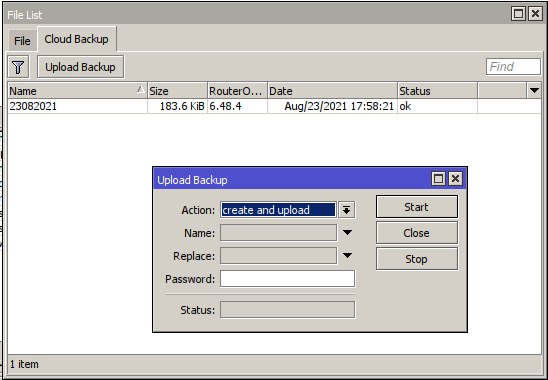548x380 pixels.
Task: Start the backup upload
Action: point(417,207)
